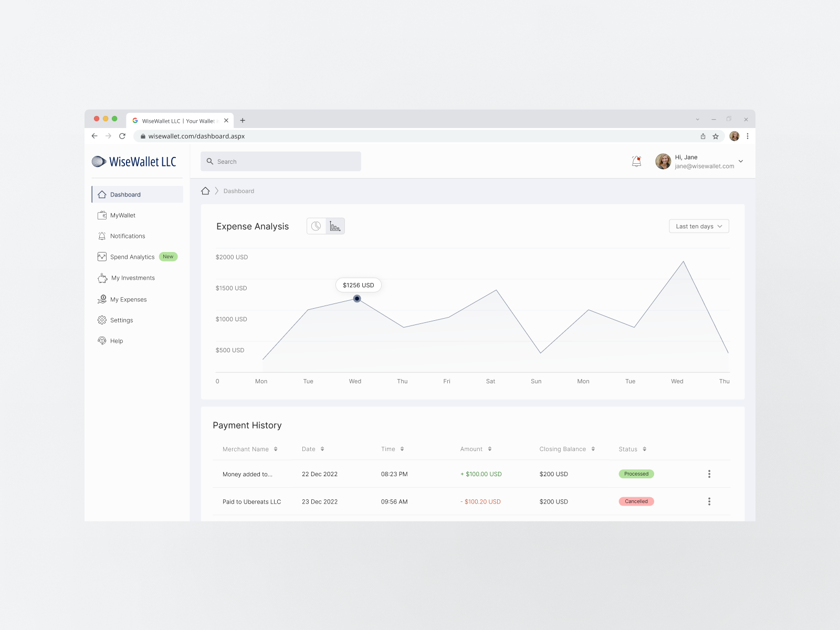This screenshot has width=840, height=630.
Task: Switch chart to pie chart view
Action: click(316, 226)
